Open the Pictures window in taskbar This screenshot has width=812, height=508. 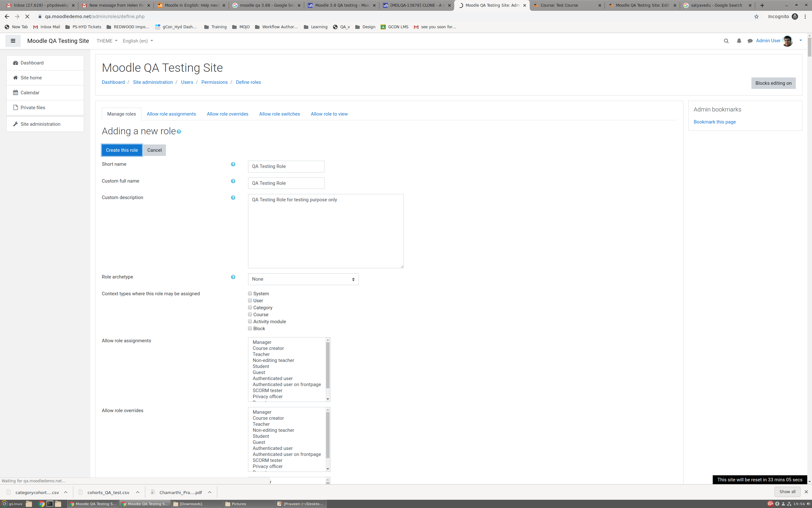pyautogui.click(x=249, y=504)
